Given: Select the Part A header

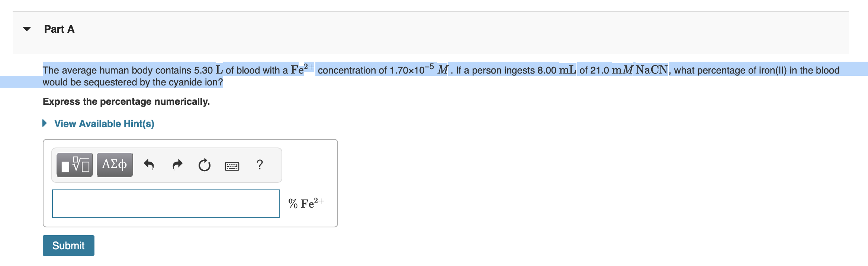Looking at the screenshot, I should click(x=59, y=29).
